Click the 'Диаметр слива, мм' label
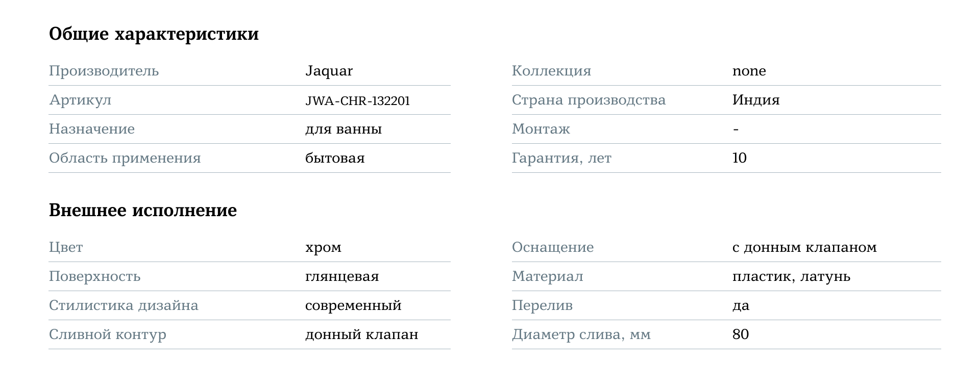This screenshot has width=980, height=390. click(581, 334)
